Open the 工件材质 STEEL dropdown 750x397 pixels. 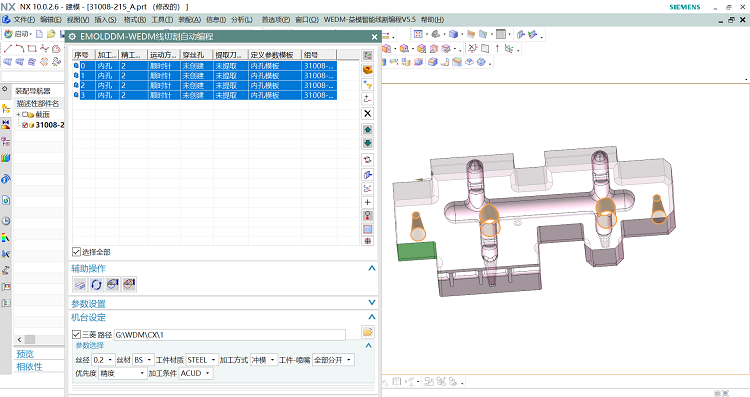[201, 360]
